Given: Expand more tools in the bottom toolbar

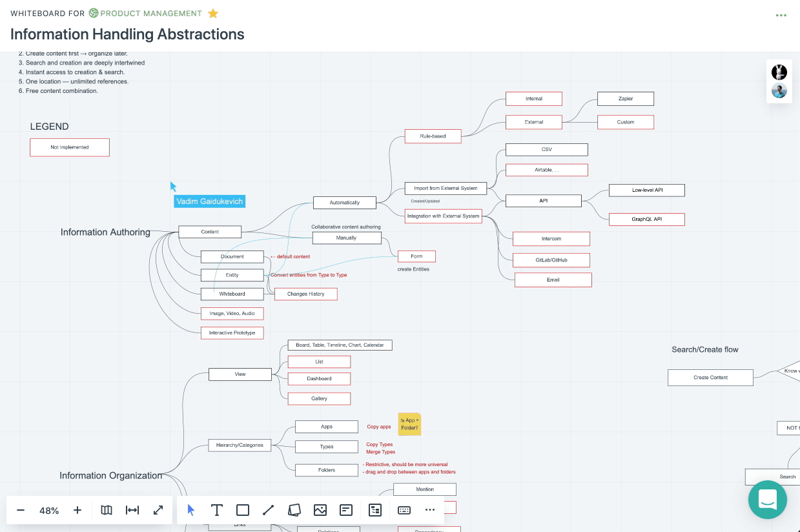Looking at the screenshot, I should pyautogui.click(x=430, y=510).
